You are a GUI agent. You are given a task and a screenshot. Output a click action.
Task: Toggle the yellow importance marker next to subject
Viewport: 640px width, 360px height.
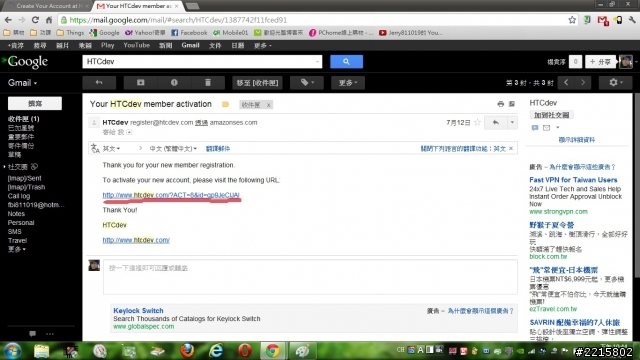pyautogui.click(x=225, y=104)
